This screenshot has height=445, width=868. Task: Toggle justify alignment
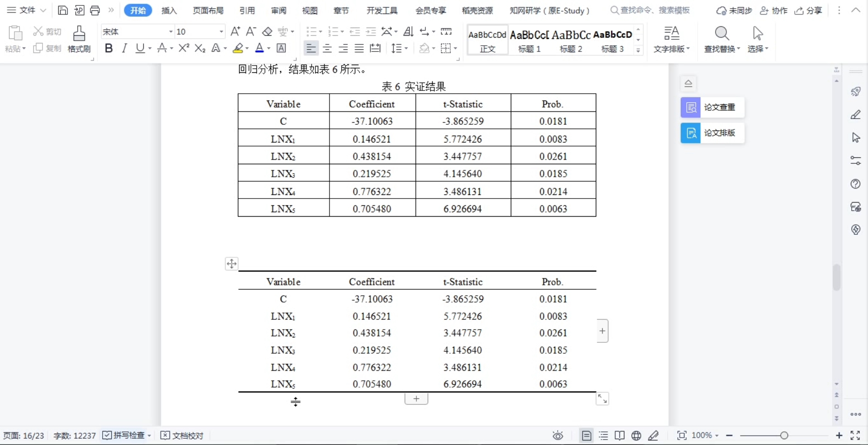tap(359, 48)
